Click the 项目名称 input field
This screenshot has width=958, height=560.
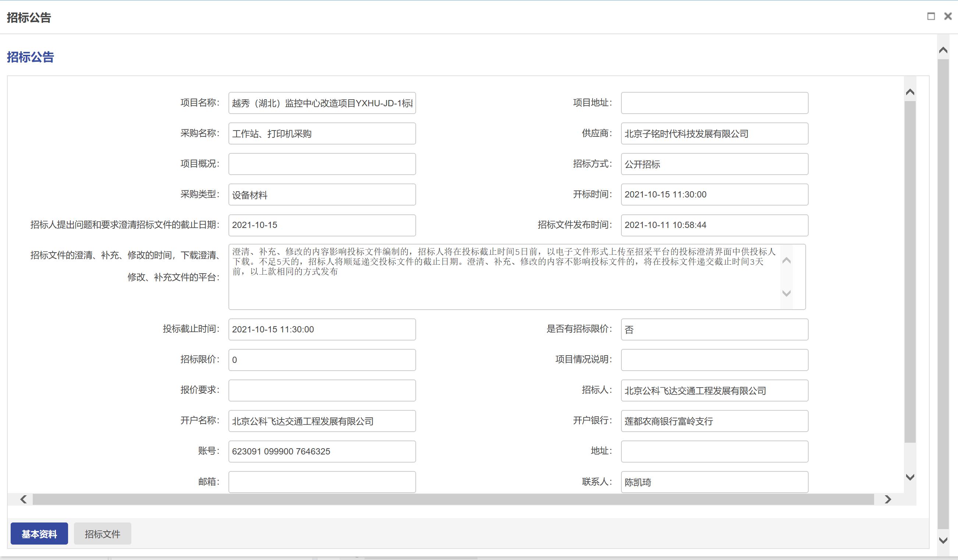pyautogui.click(x=322, y=103)
